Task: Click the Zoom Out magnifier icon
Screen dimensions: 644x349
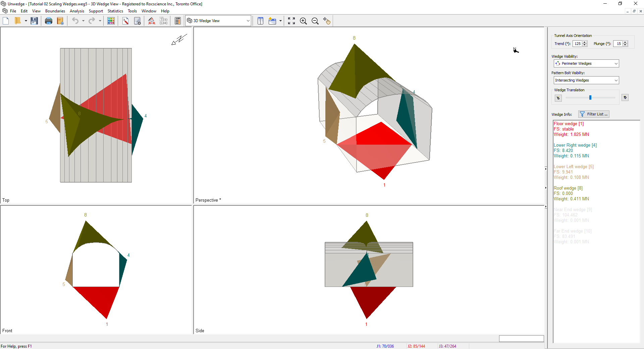Action: (x=315, y=21)
